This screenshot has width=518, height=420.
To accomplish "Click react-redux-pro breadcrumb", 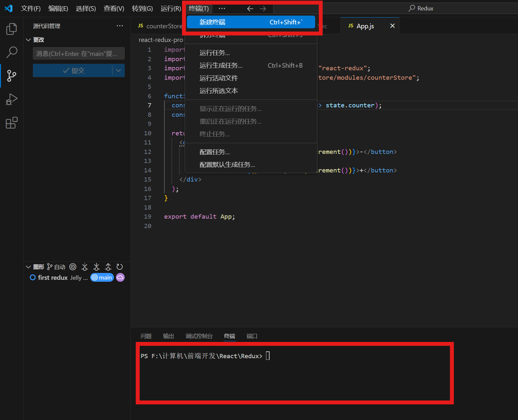I will 161,40.
